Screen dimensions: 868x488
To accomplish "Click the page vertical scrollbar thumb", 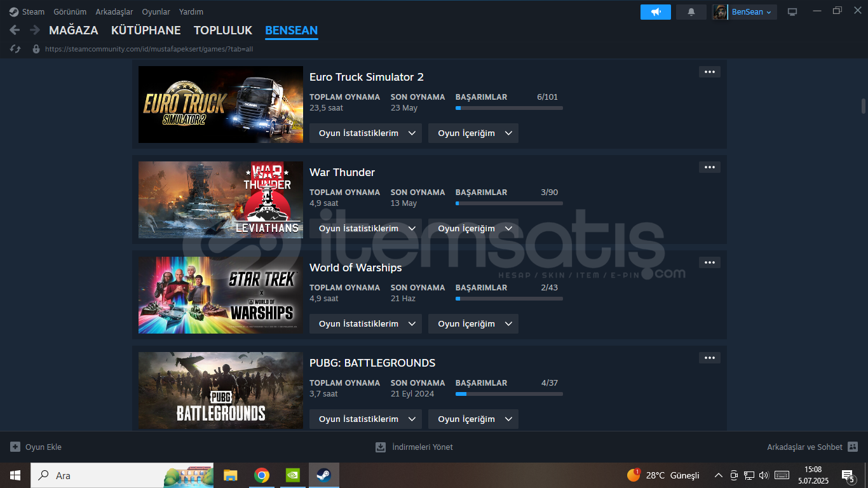I will tap(863, 105).
